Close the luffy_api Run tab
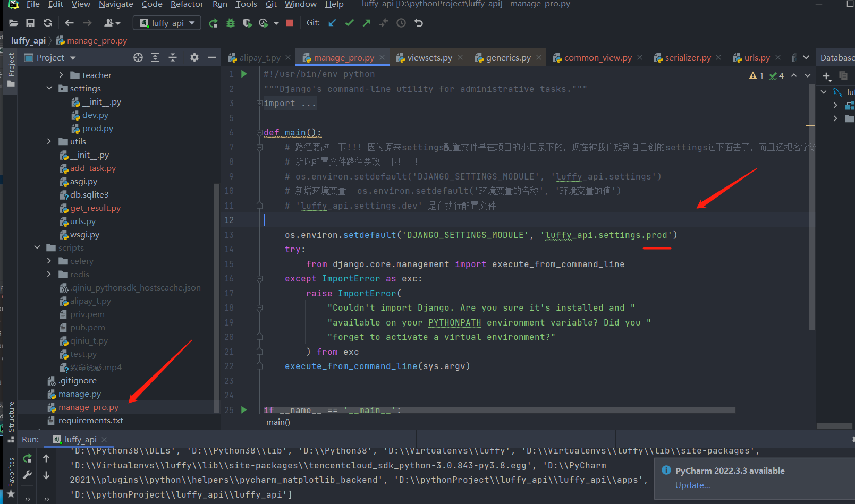Viewport: 855px width, 504px height. (x=104, y=439)
